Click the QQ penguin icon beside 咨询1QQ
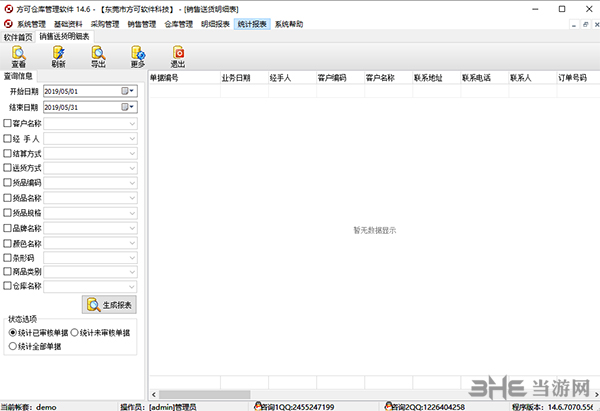This screenshot has height=411, width=600. (258, 406)
